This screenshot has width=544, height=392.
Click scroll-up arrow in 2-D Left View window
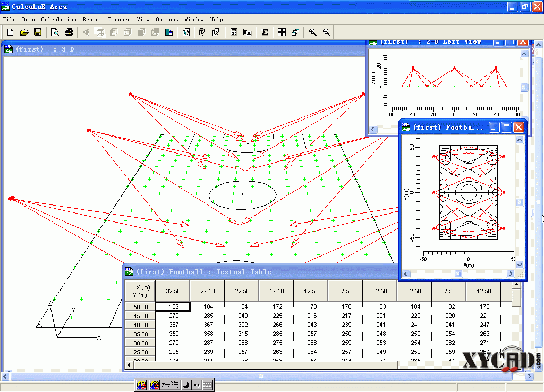pyautogui.click(x=524, y=54)
